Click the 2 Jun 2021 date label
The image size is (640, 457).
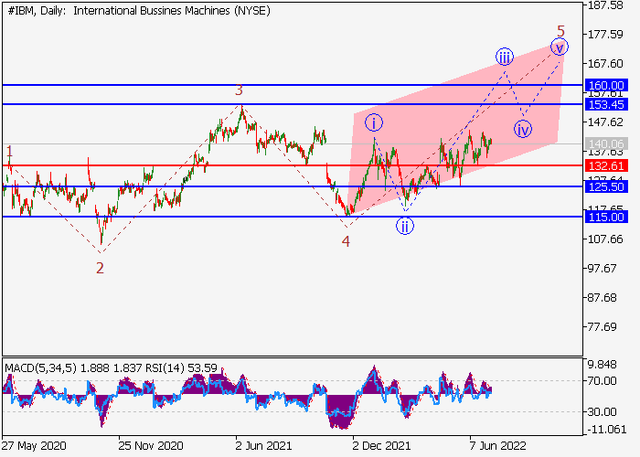tap(264, 446)
